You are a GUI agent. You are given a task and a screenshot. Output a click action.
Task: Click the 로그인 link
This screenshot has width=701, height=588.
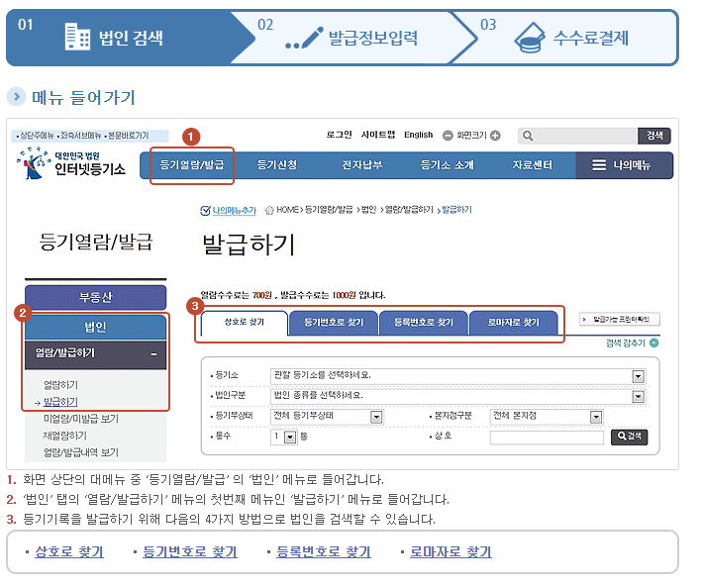[339, 135]
